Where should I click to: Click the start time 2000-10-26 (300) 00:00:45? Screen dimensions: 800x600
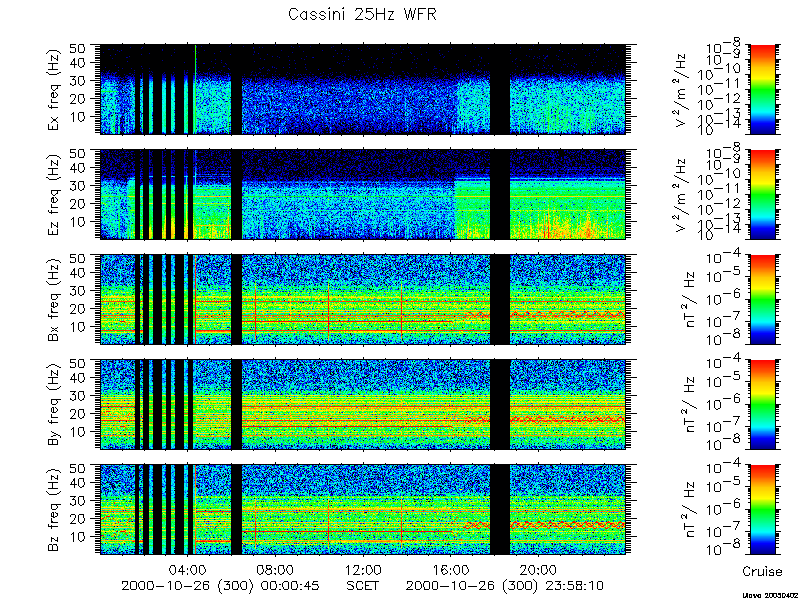tap(220, 585)
